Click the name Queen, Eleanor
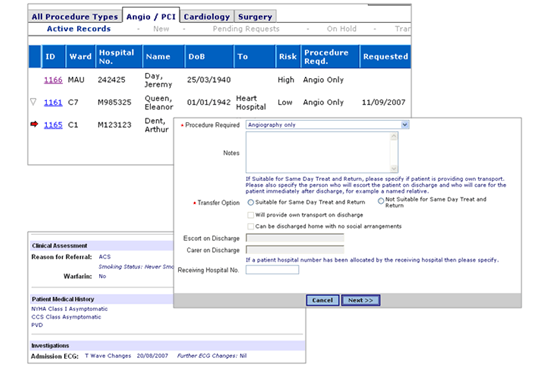550x367 pixels. click(159, 102)
